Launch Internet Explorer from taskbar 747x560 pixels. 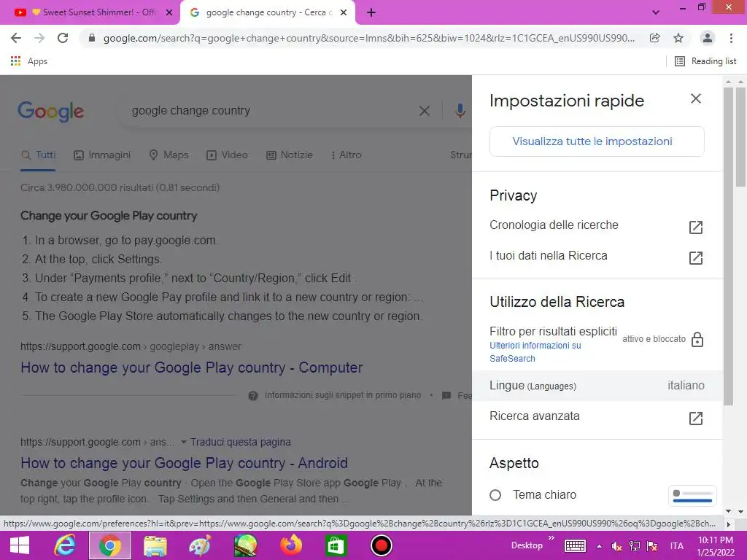64,545
